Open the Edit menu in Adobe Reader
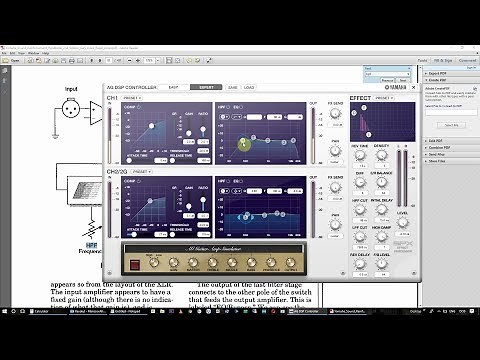The height and width of the screenshot is (360, 480). pyautogui.click(x=12, y=53)
